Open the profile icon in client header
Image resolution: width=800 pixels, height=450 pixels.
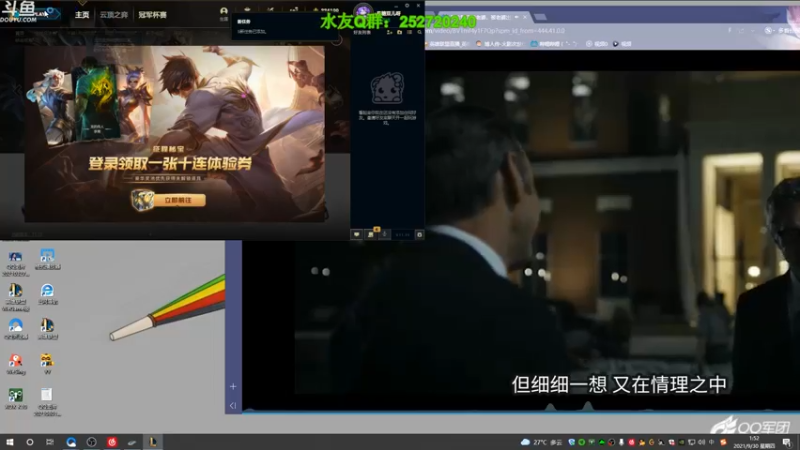(223, 11)
